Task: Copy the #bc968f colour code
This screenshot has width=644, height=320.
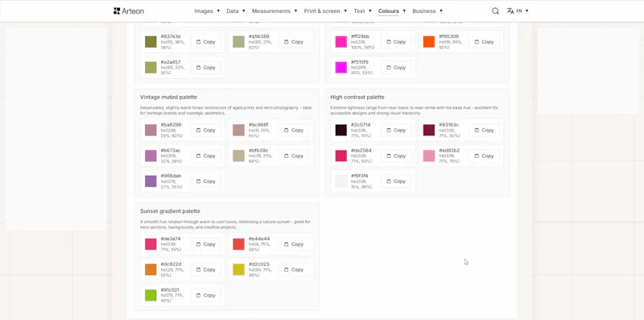Action: pos(294,131)
